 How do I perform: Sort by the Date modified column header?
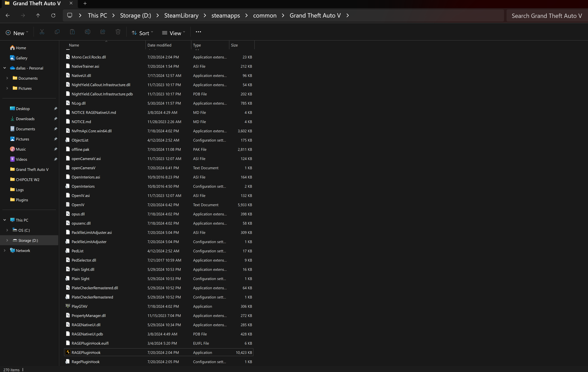pos(159,45)
